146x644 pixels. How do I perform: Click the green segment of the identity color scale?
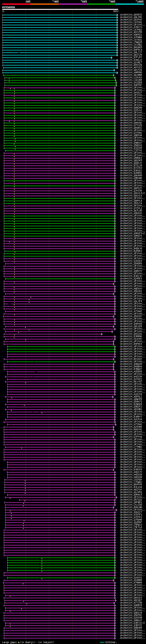click(101, 4)
